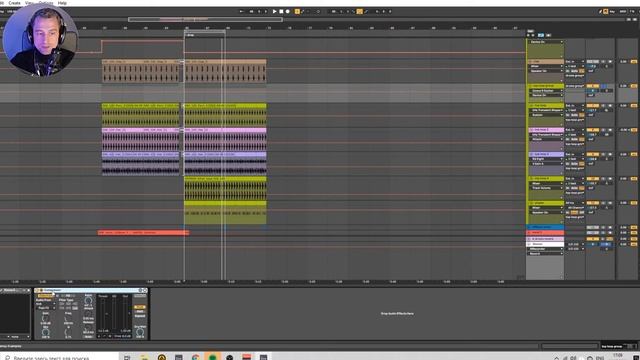640x360 pixels.
Task: Solo the purple track
Action: pyautogui.click(x=603, y=154)
